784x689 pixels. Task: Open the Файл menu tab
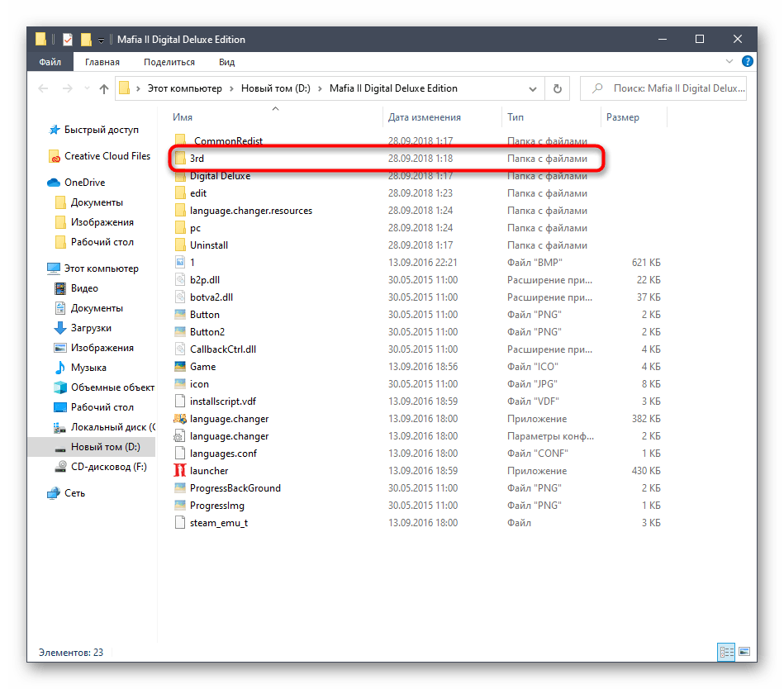click(50, 62)
